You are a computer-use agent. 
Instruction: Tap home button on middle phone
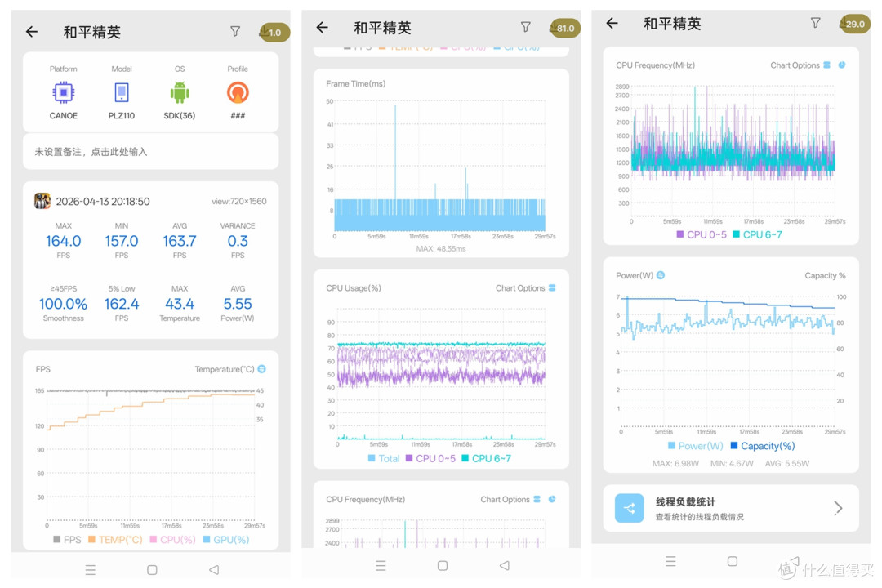443,565
